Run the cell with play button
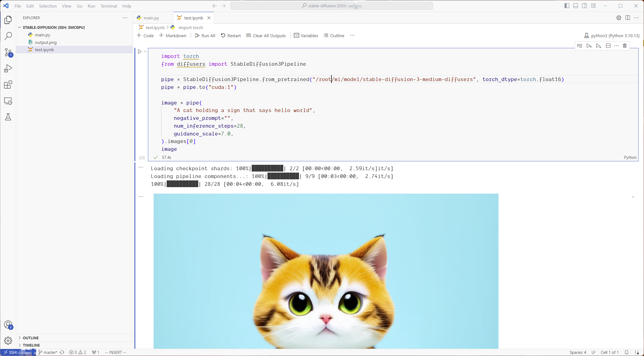Screen dimensions: 644x356 pyautogui.click(x=140, y=51)
